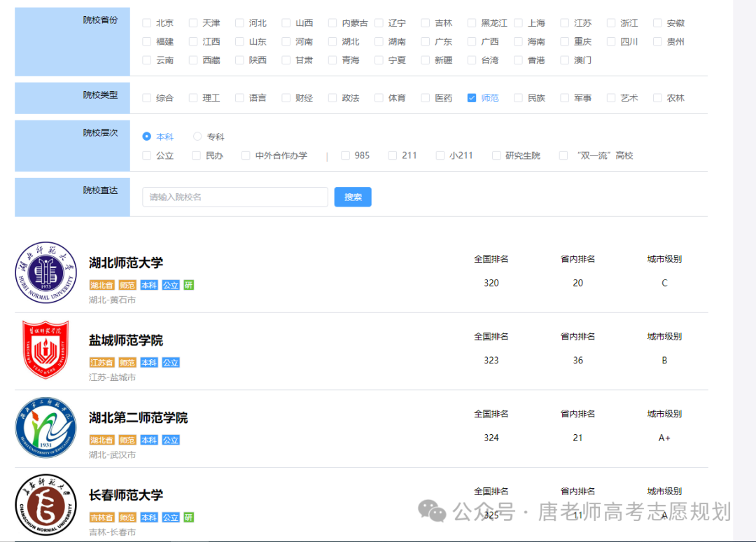Check the 理工 school type checkbox

click(x=193, y=98)
